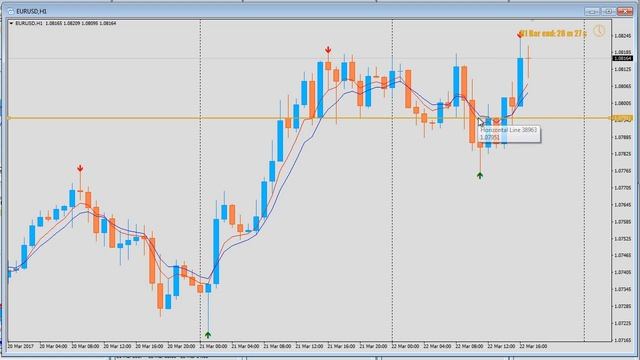Click the 1.08245 price scale label
Image resolution: width=640 pixels, height=360 pixels.
pyautogui.click(x=622, y=36)
